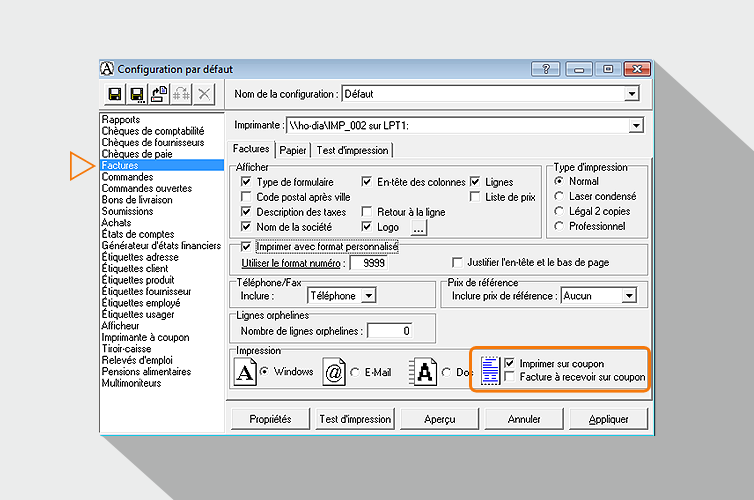Toggle the Lignes checkbox
Screen dimensions: 754x500
(475, 182)
